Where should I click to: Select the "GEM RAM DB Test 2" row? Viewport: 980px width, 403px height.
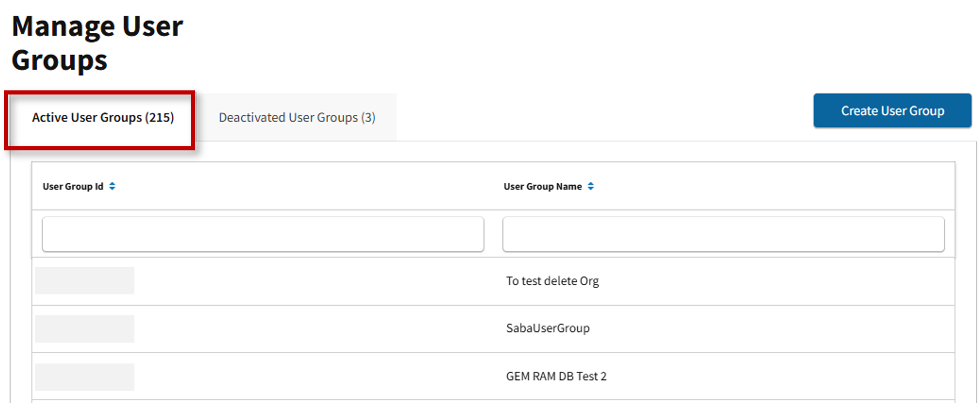493,376
